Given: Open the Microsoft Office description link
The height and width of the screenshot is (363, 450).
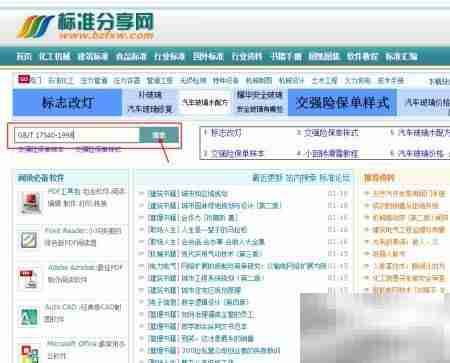Looking at the screenshot, I should click(86, 349).
